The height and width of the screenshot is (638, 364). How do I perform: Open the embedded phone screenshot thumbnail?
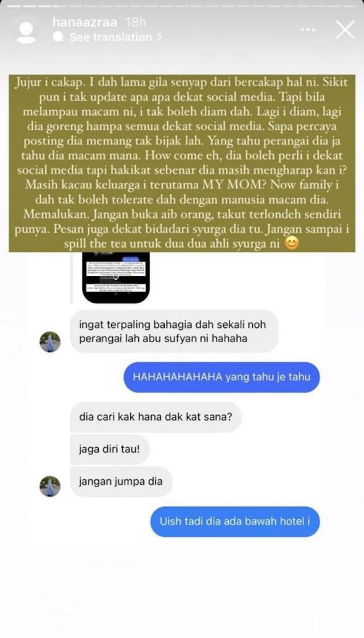point(115,277)
